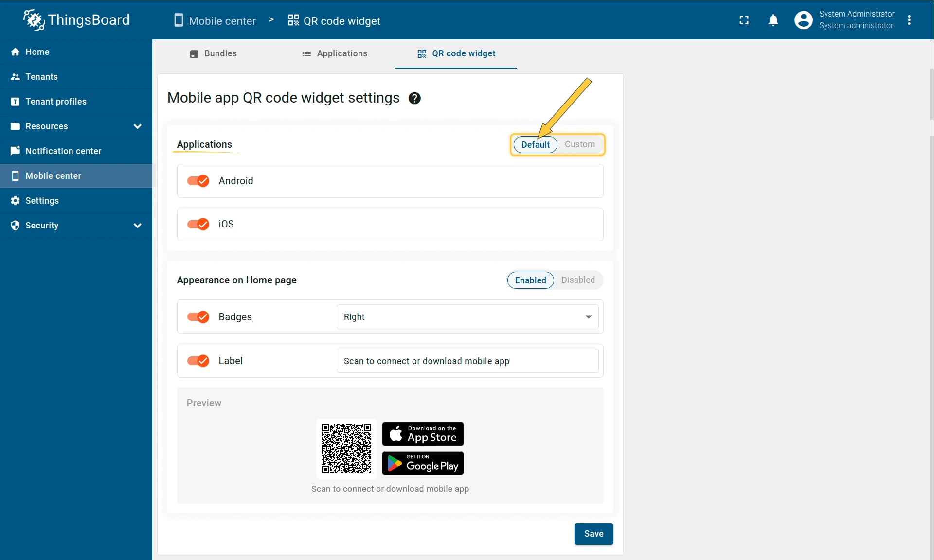The image size is (934, 560).
Task: Expand the Resources menu chevron
Action: pos(138,126)
